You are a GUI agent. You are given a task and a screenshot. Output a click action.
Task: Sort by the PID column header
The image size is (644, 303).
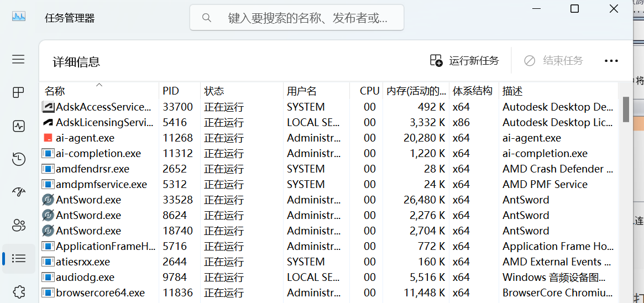point(180,91)
